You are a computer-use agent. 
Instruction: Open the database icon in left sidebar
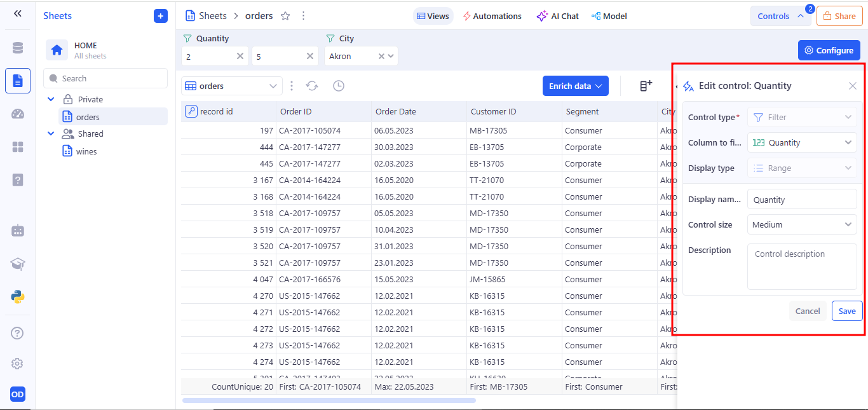click(17, 48)
